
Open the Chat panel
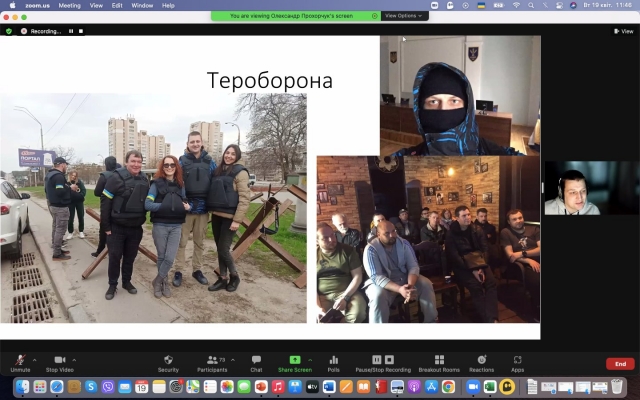tap(256, 363)
